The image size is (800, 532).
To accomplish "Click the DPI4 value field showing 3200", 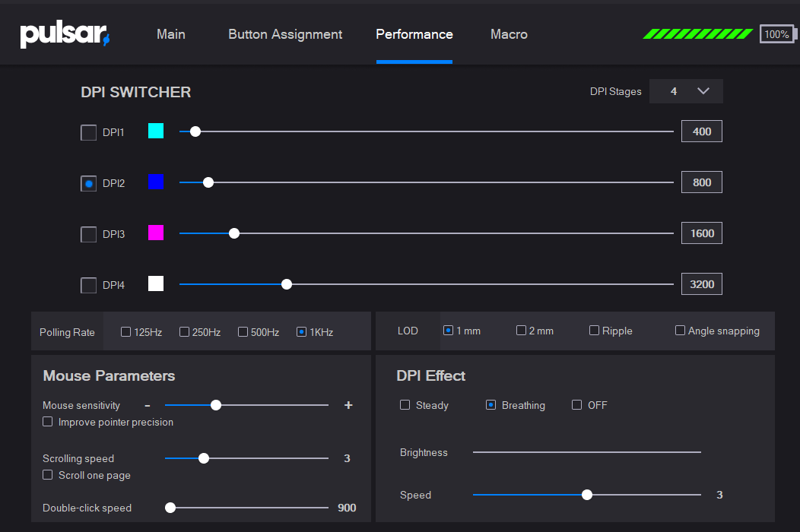I will (x=701, y=284).
